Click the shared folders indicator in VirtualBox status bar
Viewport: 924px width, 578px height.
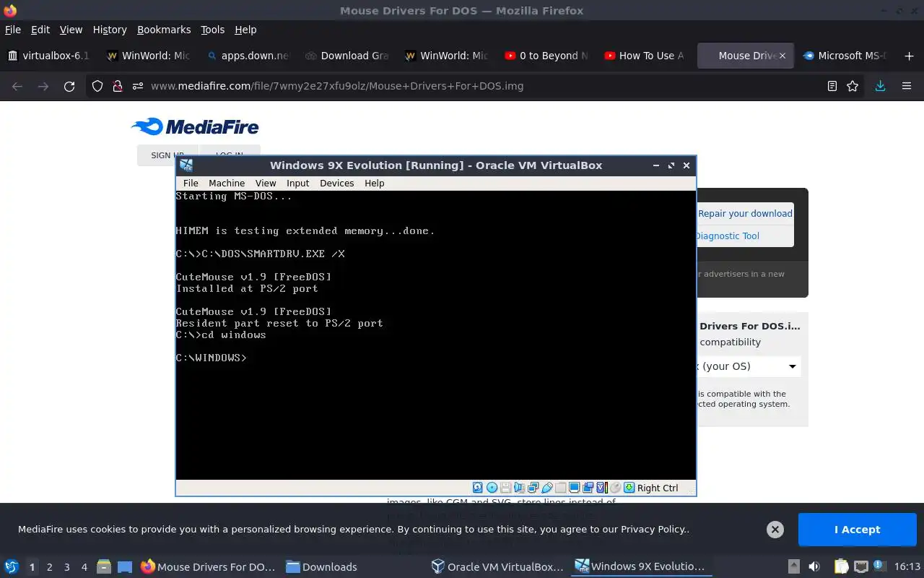coord(560,488)
